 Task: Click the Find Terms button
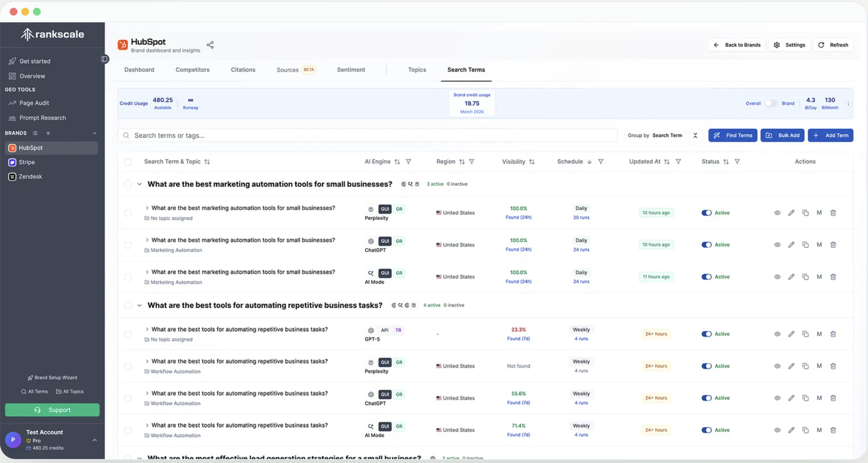pyautogui.click(x=733, y=135)
